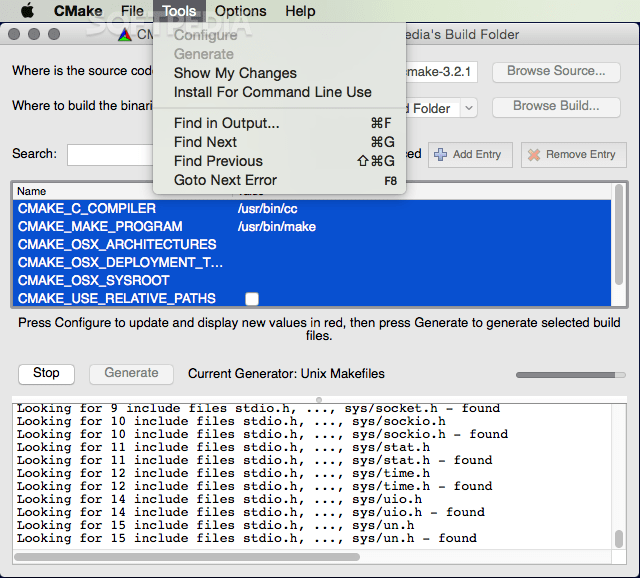Click the source code path field
This screenshot has width=640, height=578.
pos(441,72)
